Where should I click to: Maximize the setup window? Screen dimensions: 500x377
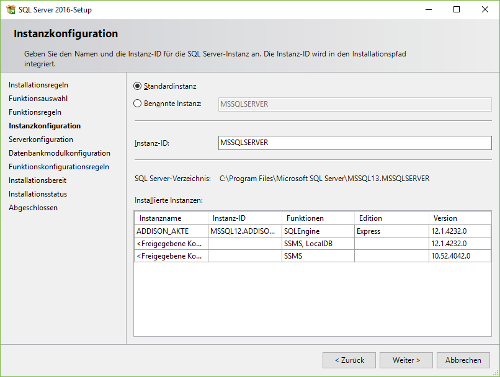(456, 9)
